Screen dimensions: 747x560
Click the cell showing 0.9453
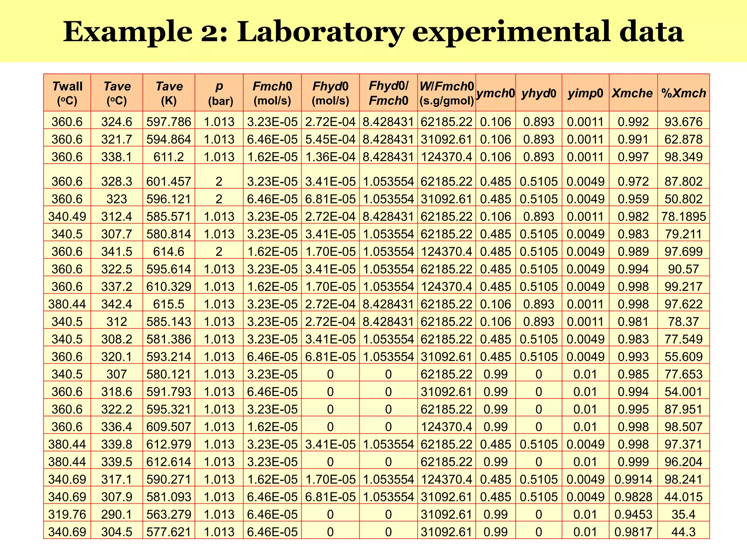tap(633, 514)
